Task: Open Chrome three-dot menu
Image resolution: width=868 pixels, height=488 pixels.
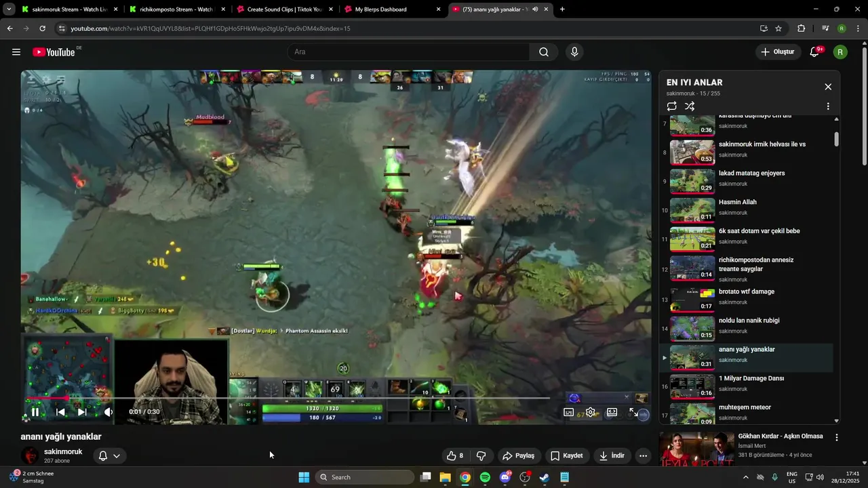Action: (x=859, y=28)
